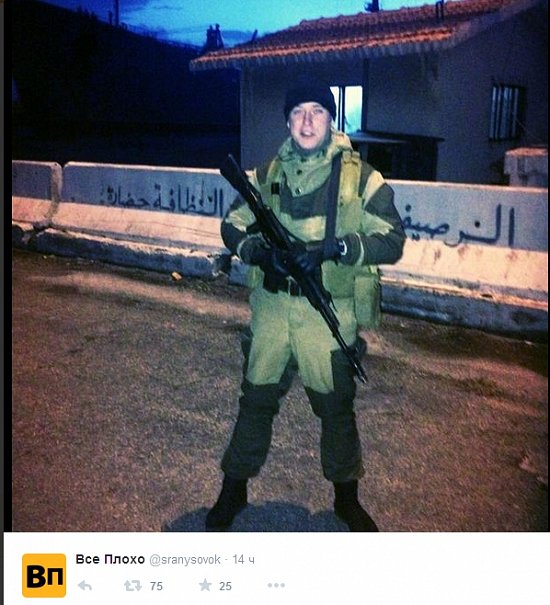
Task: View the 25 favorites count
Action: (x=225, y=586)
